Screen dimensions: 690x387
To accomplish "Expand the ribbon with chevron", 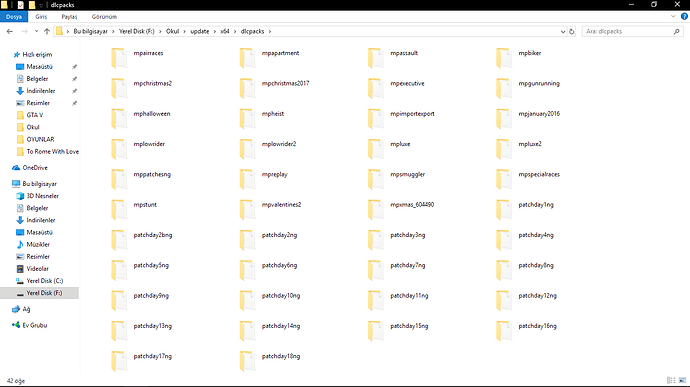I will pyautogui.click(x=673, y=16).
